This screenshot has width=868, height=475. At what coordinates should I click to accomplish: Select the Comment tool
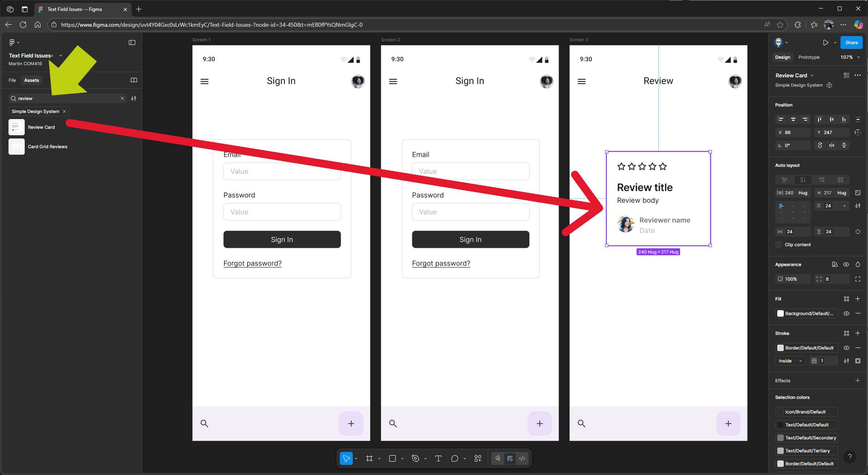coord(454,458)
